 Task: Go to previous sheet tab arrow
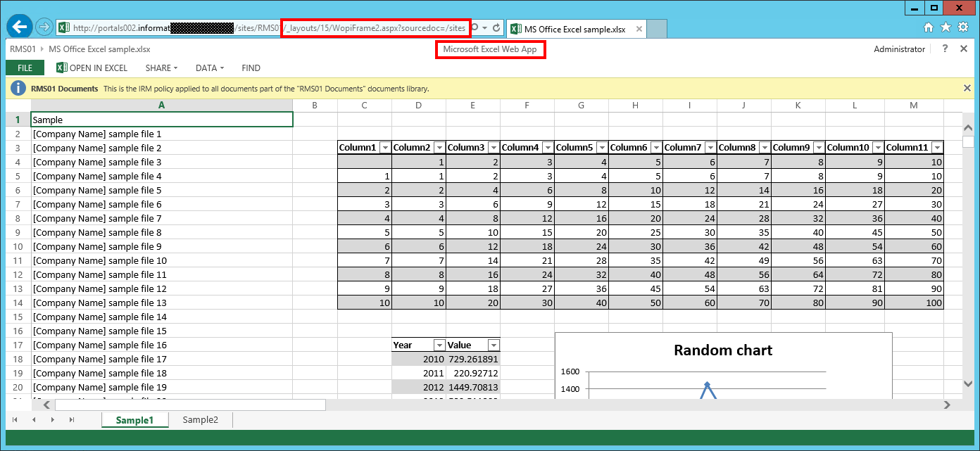pyautogui.click(x=33, y=420)
